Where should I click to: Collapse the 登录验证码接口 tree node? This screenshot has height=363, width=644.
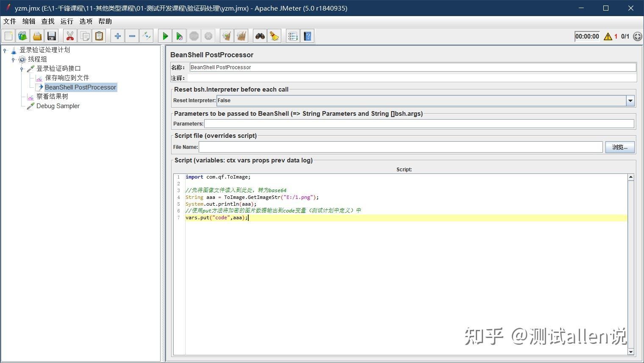(22, 69)
